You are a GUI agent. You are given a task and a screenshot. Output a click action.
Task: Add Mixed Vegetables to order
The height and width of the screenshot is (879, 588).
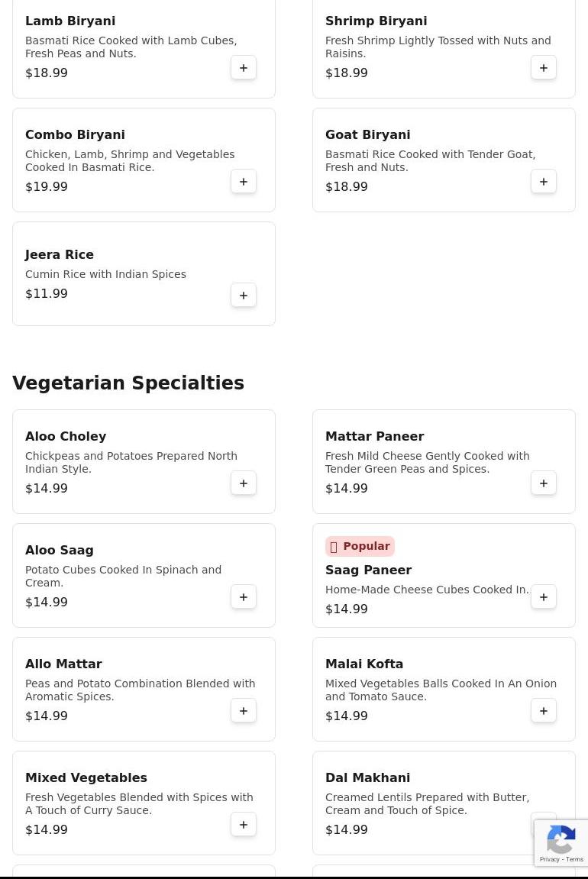(244, 825)
